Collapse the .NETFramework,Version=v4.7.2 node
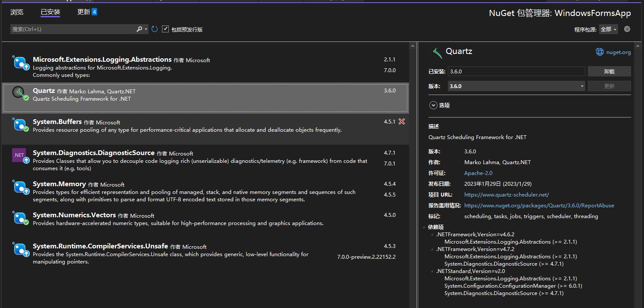Image resolution: width=644 pixels, height=308 pixels. click(432, 249)
